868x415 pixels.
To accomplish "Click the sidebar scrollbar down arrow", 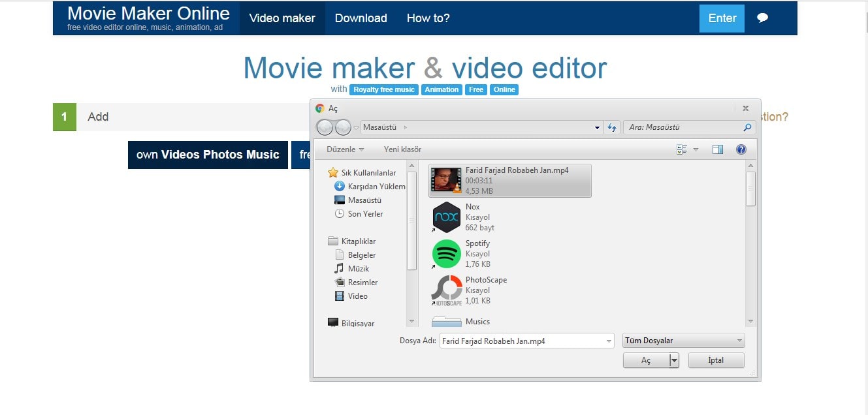I will point(411,322).
